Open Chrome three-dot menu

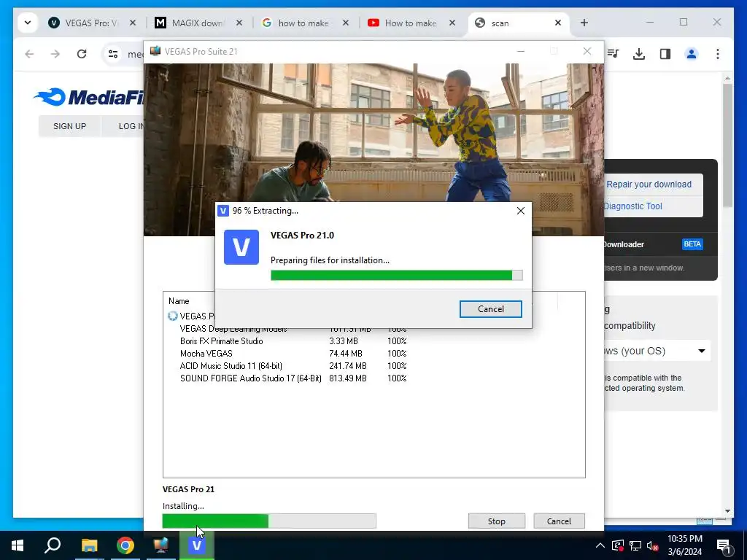click(718, 54)
